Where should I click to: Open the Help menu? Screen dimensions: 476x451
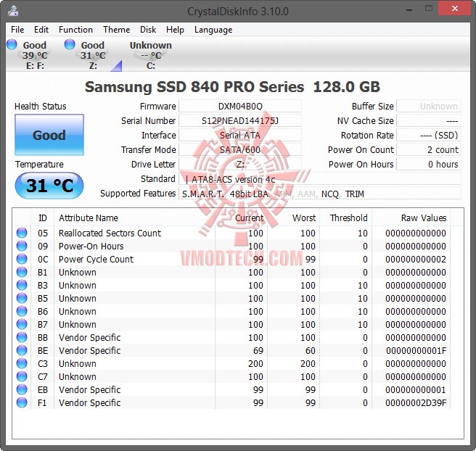(x=175, y=30)
